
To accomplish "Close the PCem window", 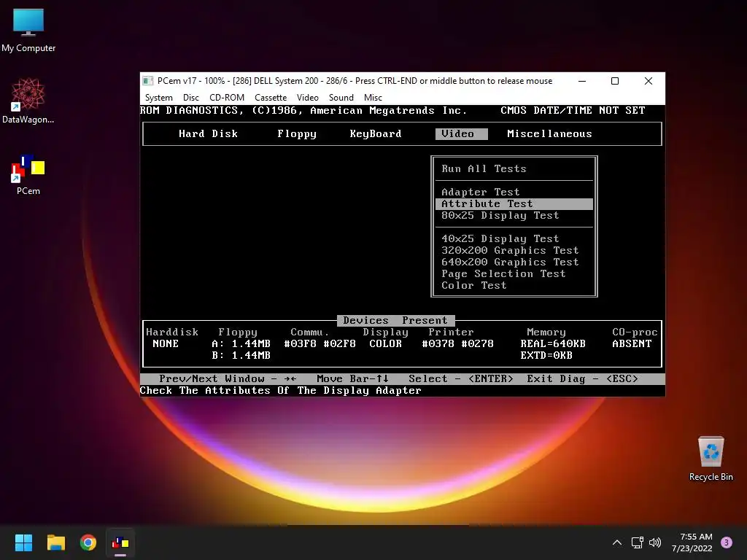I will (x=649, y=81).
